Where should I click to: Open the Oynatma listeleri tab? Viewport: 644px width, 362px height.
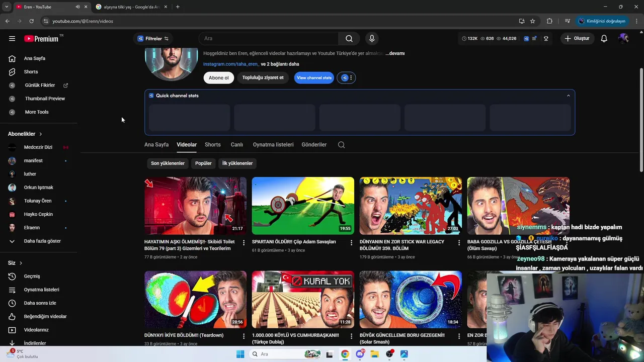[273, 145]
